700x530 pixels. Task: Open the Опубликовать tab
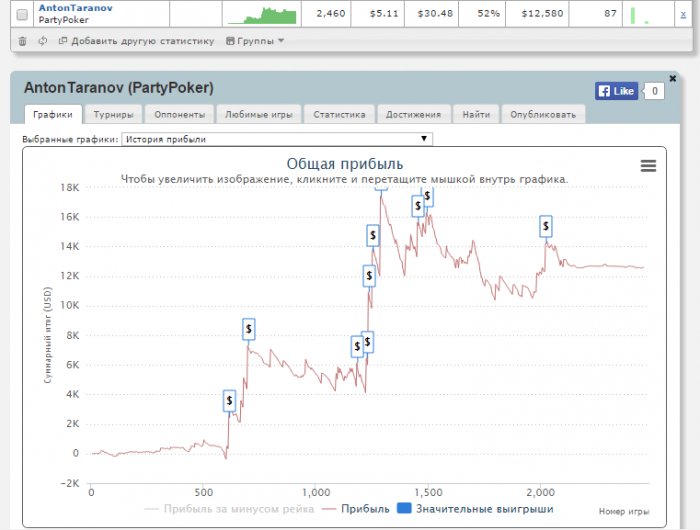click(543, 114)
